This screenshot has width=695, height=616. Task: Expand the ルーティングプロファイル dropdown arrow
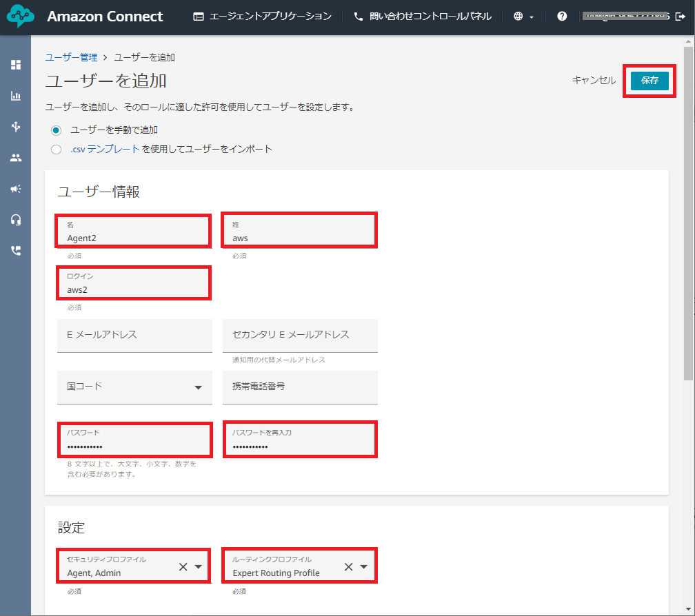pyautogui.click(x=364, y=566)
